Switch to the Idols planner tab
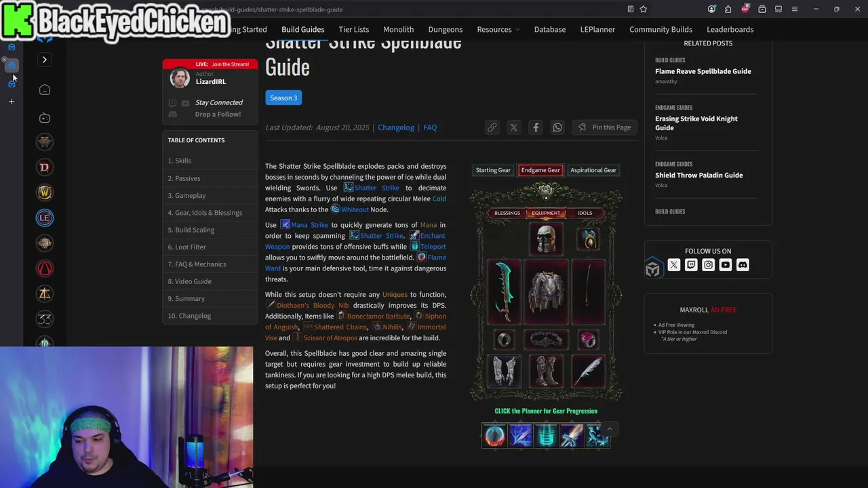Viewport: 868px width, 488px height. 585,213
